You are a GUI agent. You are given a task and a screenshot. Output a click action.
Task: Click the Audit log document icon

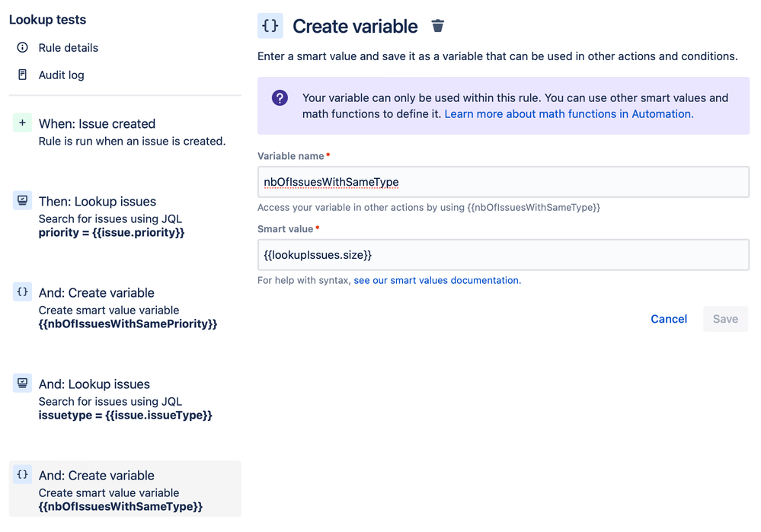coord(22,75)
